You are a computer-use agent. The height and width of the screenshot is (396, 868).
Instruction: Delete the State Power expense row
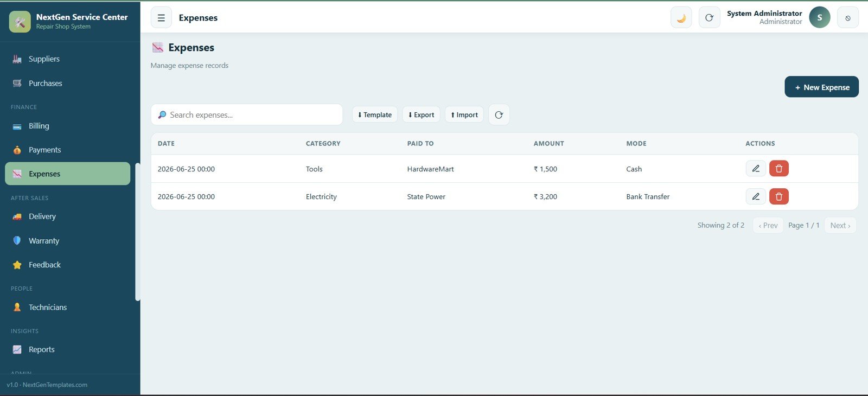(x=779, y=196)
